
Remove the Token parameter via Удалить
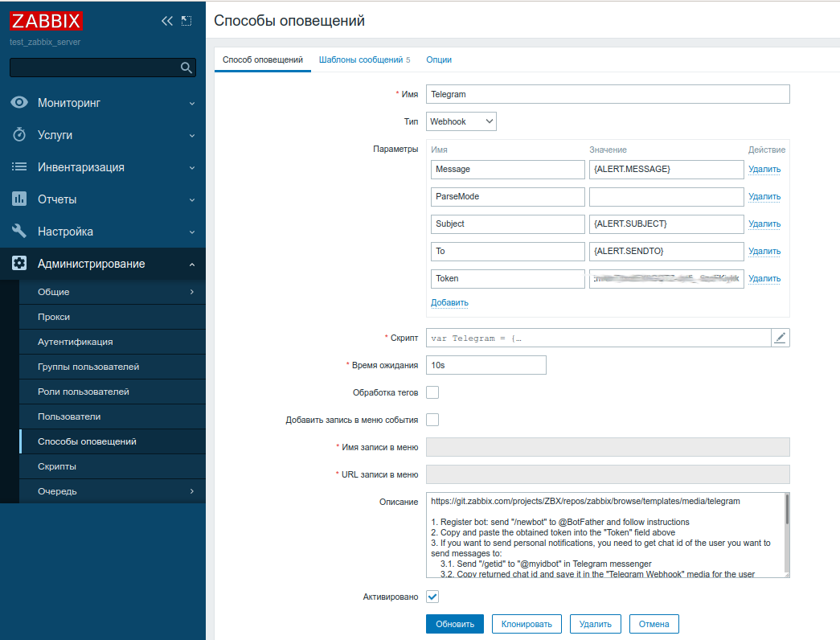pyautogui.click(x=764, y=278)
